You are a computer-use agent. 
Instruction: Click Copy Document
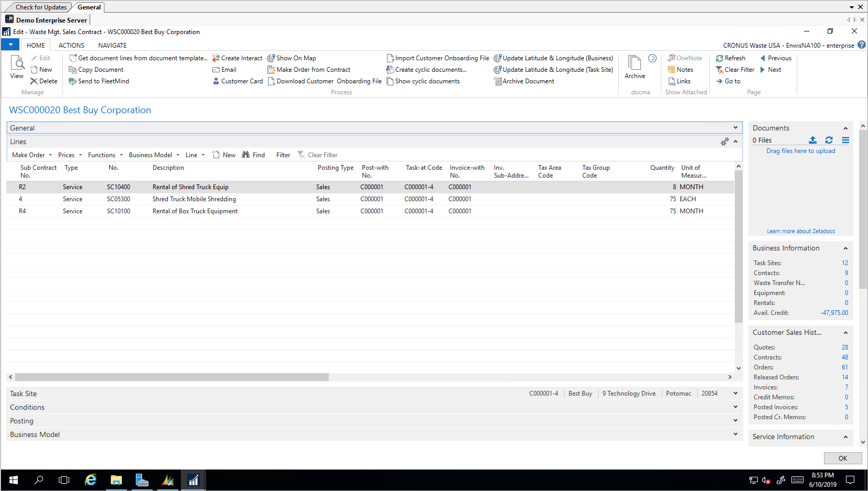click(x=96, y=70)
